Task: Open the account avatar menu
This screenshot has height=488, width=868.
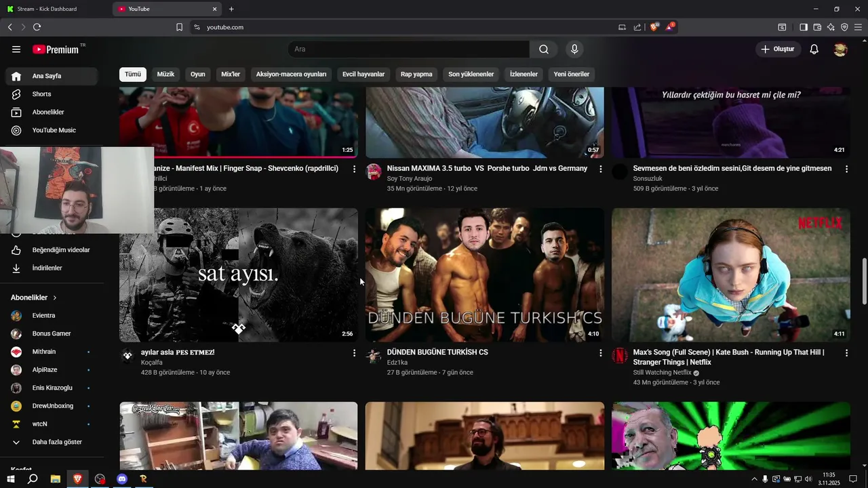Action: click(x=840, y=49)
